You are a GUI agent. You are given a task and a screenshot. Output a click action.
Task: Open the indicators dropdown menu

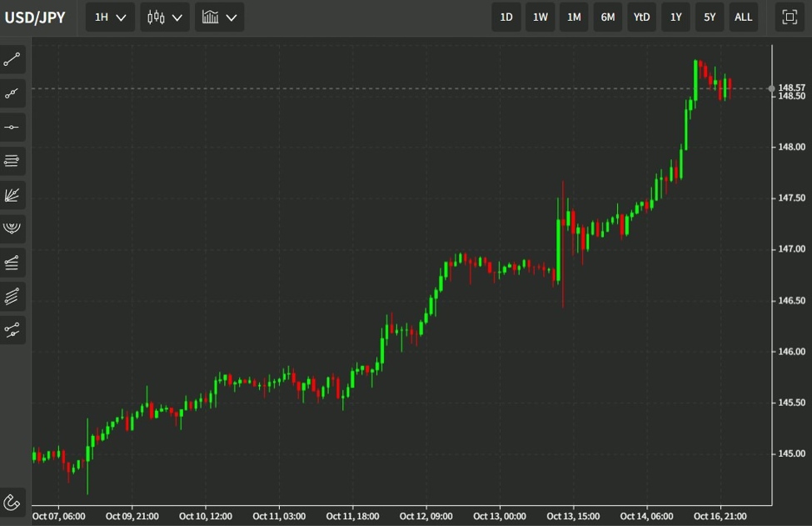(x=220, y=17)
